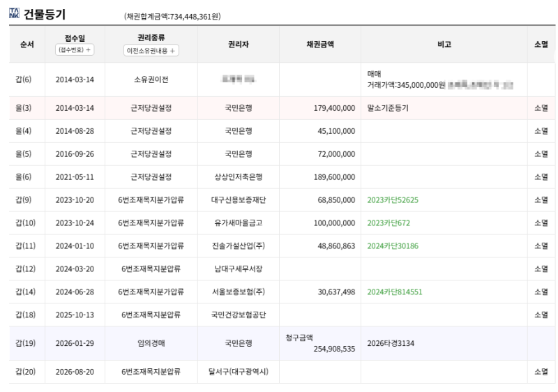Click the 2025-10-13 date cell
558x392 pixels.
(75, 315)
